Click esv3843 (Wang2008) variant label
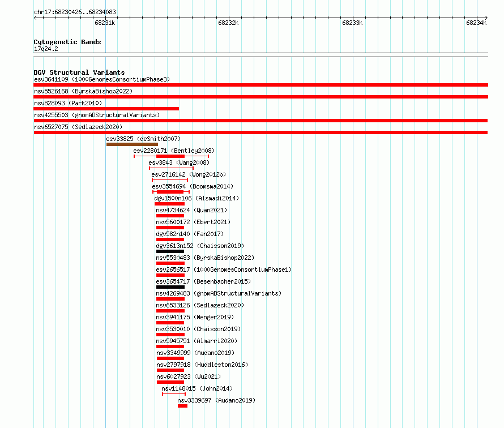 click(179, 162)
